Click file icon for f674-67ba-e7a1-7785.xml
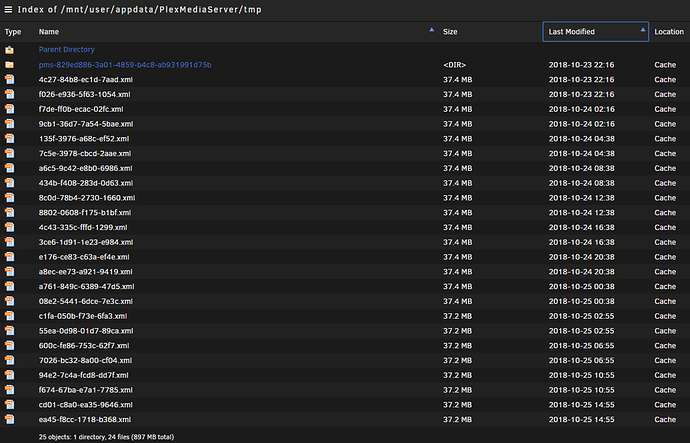 9,390
